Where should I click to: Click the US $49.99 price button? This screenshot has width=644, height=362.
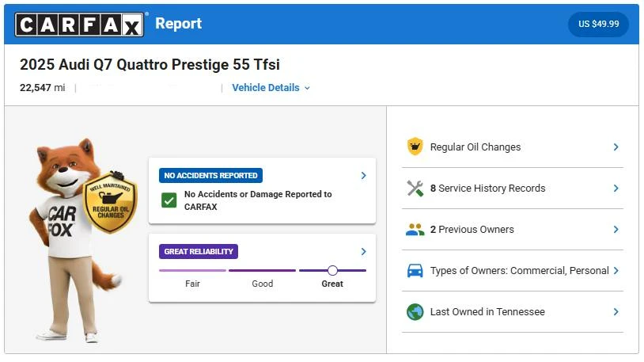point(598,24)
